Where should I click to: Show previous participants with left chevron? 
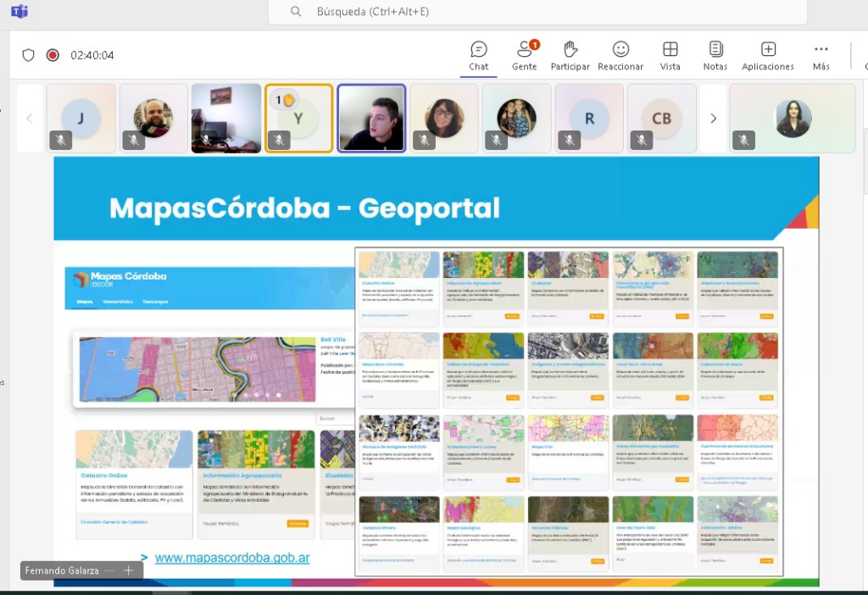pos(30,118)
